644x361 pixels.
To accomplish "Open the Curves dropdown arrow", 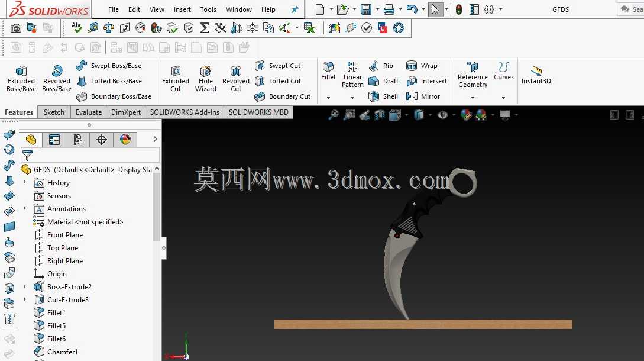I will point(503,98).
